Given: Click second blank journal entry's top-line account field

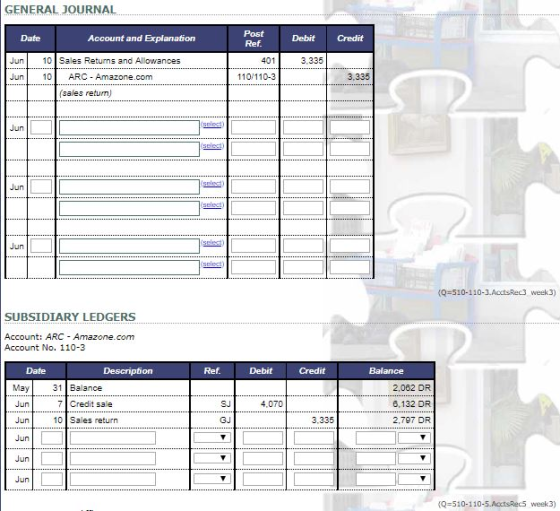Looking at the screenshot, I should click(129, 187).
